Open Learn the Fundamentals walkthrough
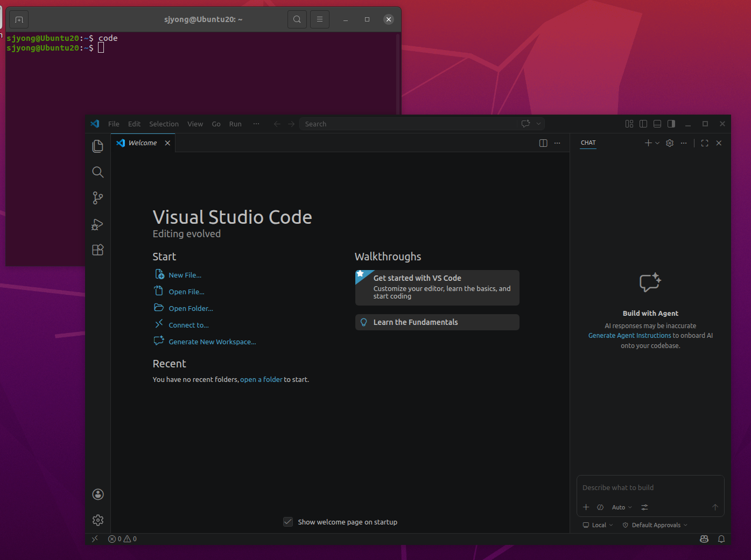Screen dimensions: 751x560 (x=437, y=322)
